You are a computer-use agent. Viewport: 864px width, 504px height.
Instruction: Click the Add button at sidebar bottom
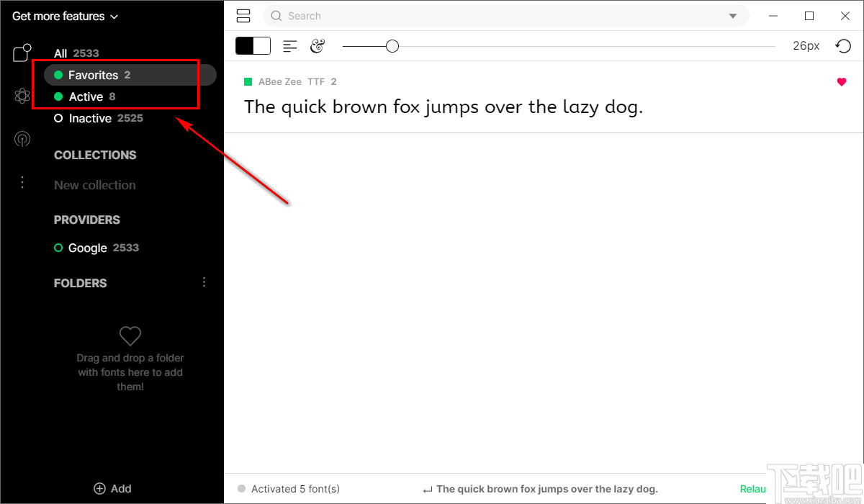click(112, 488)
